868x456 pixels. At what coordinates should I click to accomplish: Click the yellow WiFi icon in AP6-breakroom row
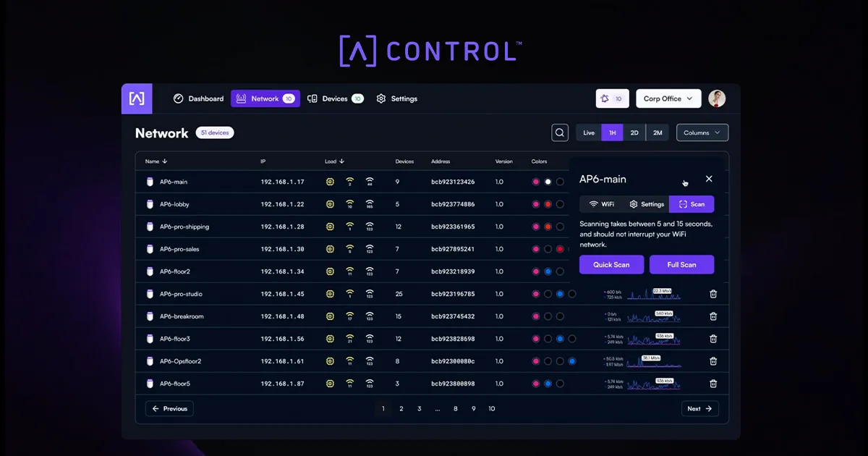[x=349, y=316]
